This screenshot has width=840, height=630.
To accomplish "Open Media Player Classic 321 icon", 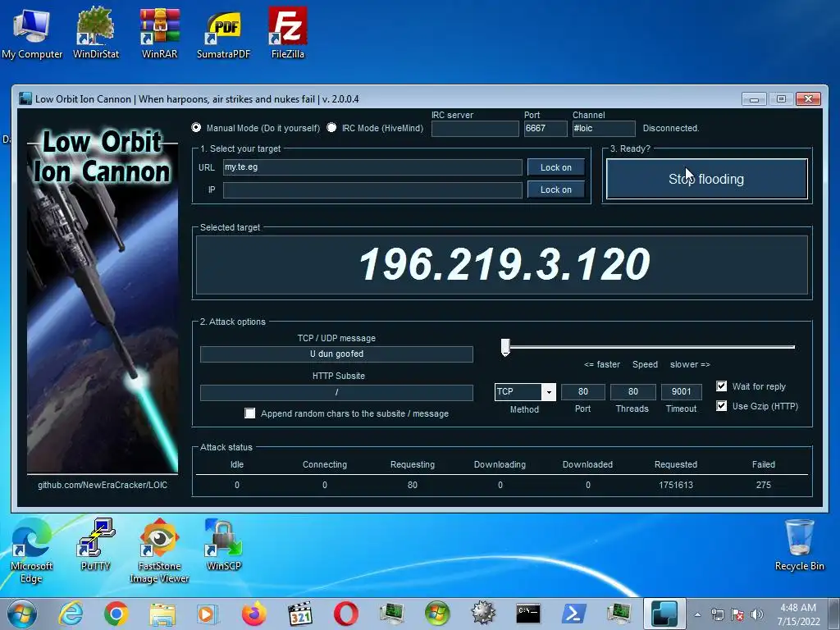I will 300,614.
